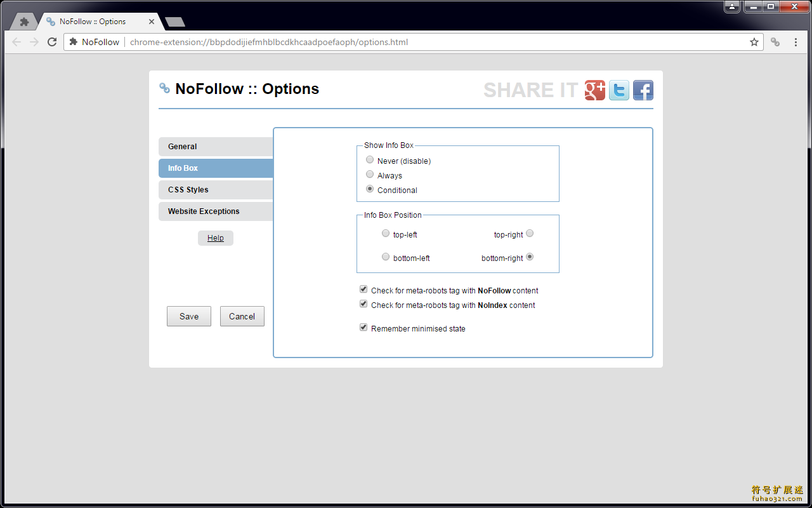
Task: Share on Google Plus icon
Action: [x=595, y=90]
